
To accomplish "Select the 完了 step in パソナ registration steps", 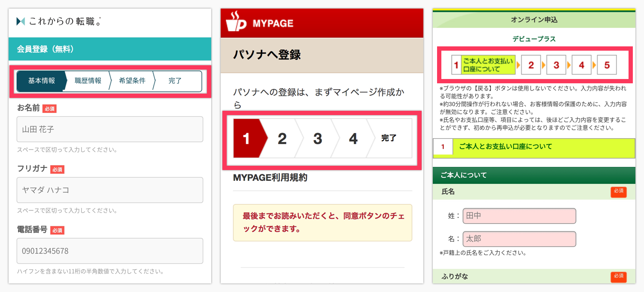I will click(389, 138).
